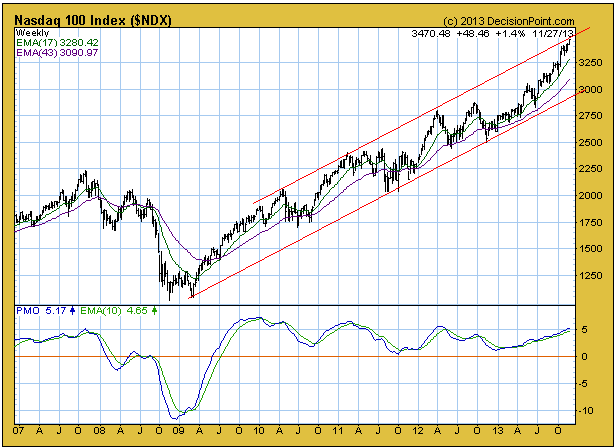615x448 pixels.
Task: Click the 2000 price axis label
Action: 593,195
